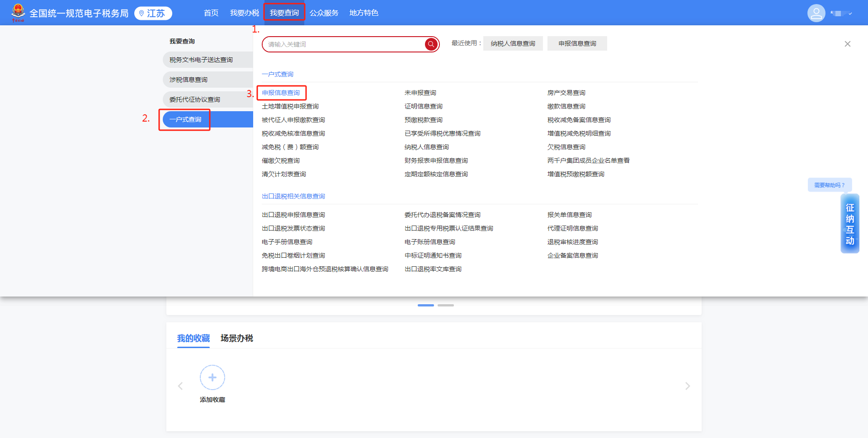868x438 pixels.
Task: Click the red search magnifier icon
Action: pos(431,44)
